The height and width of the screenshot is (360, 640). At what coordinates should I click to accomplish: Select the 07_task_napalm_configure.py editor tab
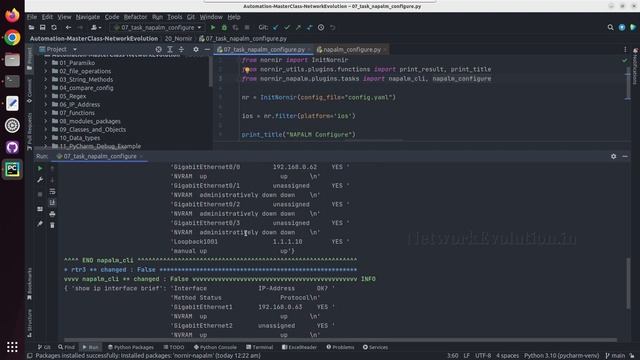pyautogui.click(x=264, y=49)
